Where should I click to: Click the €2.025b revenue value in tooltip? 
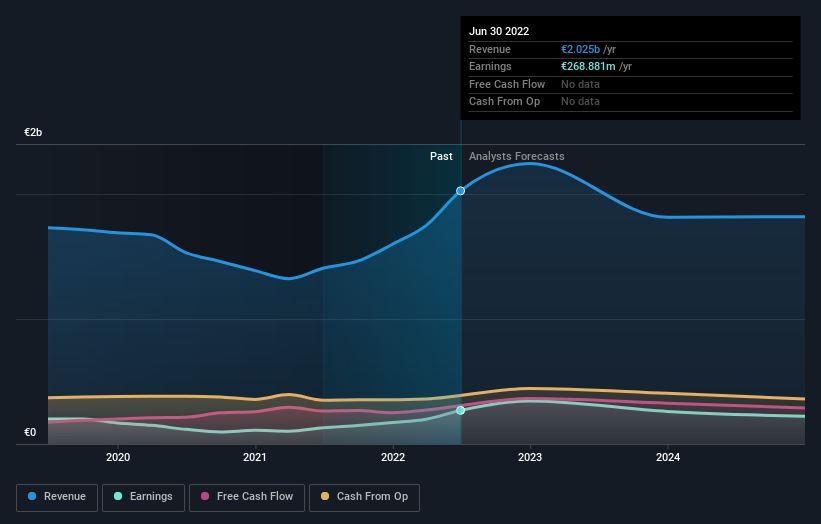tap(580, 49)
